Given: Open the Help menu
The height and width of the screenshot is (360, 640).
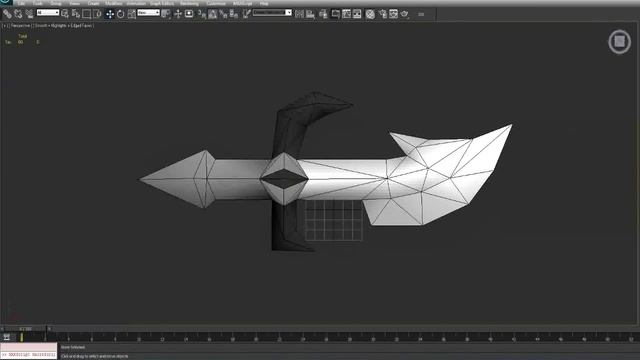Looking at the screenshot, I should click(x=264, y=3).
